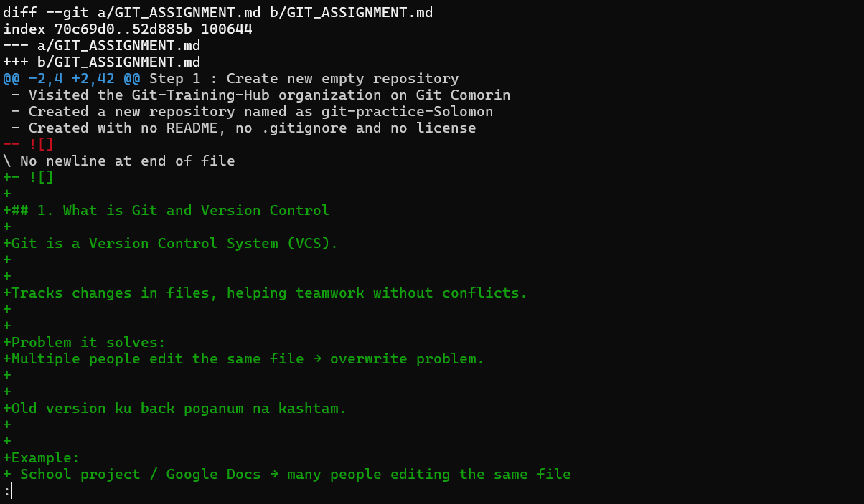Viewport: 864px width, 504px height.
Task: Click the "--- a/GIT_ASSIGNMENT.md" line
Action: click(101, 45)
